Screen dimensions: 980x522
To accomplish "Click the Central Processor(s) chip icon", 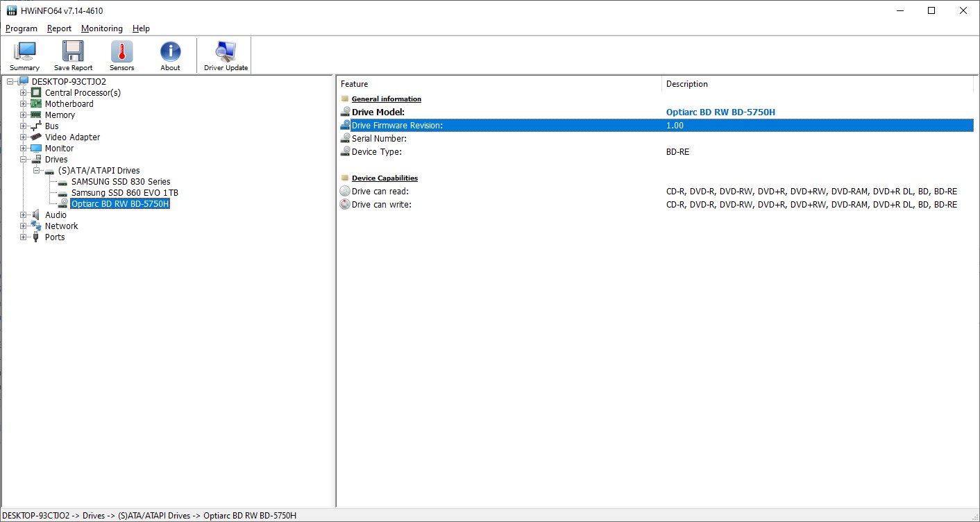I will (x=36, y=92).
